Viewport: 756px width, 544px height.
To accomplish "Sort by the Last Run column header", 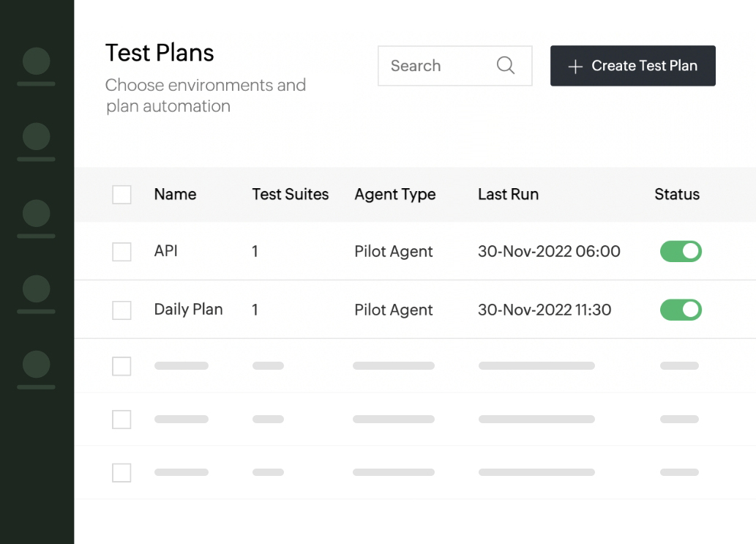I will coord(508,195).
